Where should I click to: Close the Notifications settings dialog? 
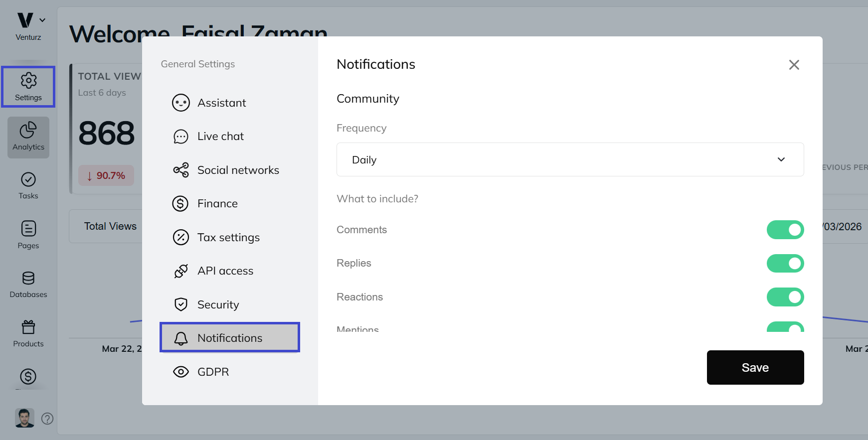coord(794,65)
